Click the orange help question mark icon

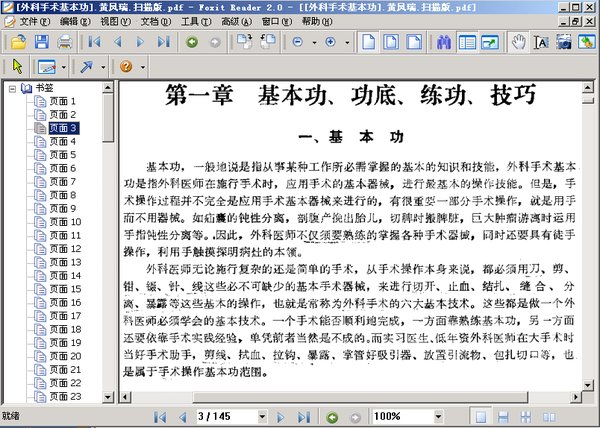pyautogui.click(x=126, y=67)
